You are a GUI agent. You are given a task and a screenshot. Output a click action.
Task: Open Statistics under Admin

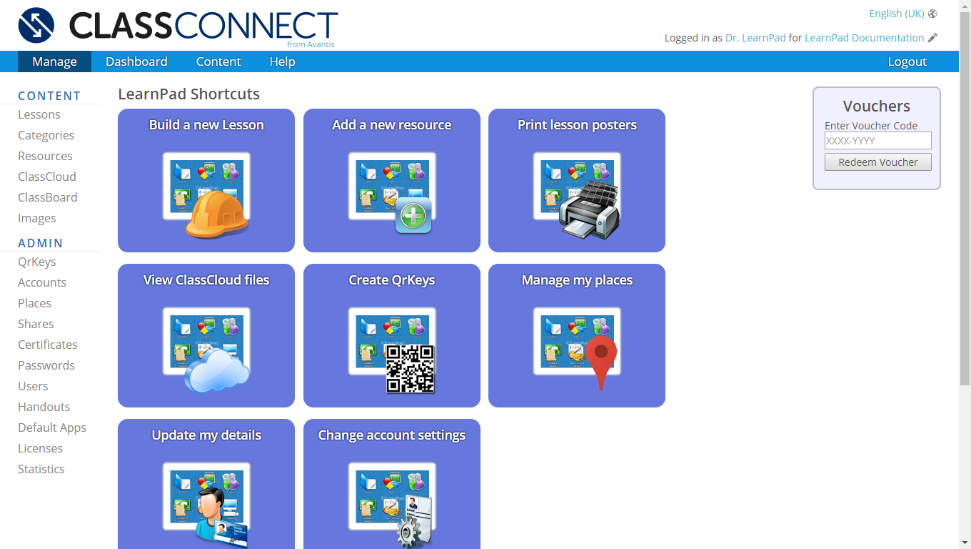[41, 469]
